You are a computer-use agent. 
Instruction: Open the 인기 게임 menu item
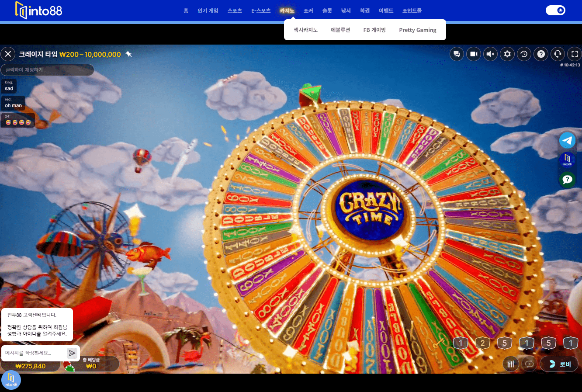[208, 11]
